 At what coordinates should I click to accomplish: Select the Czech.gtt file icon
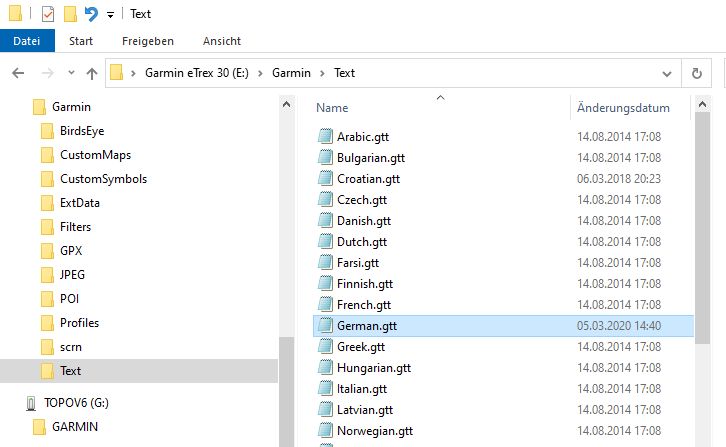click(x=325, y=200)
